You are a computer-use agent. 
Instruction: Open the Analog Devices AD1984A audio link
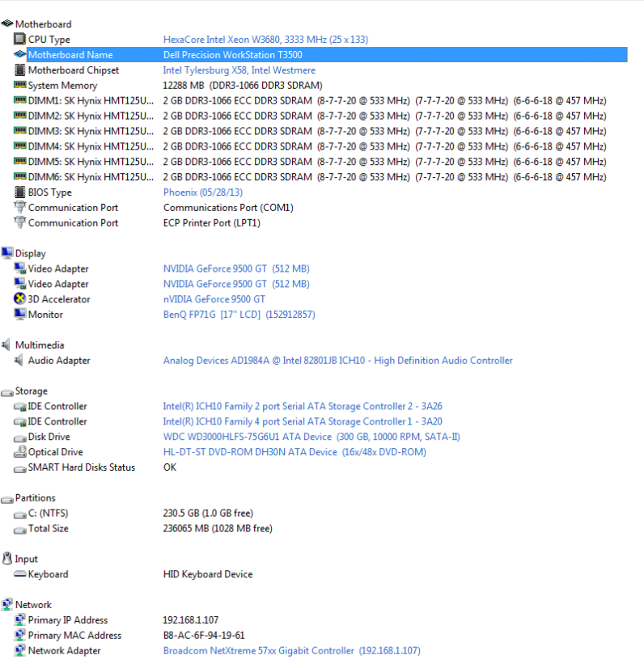tap(338, 361)
